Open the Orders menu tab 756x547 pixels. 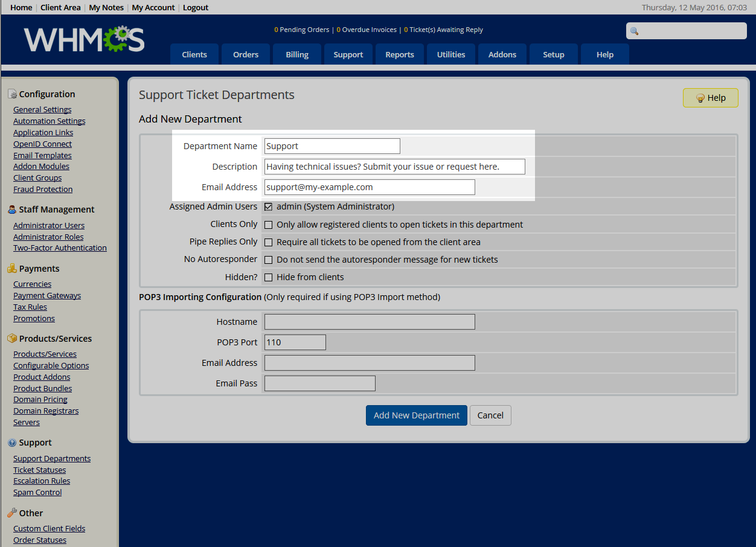[246, 54]
